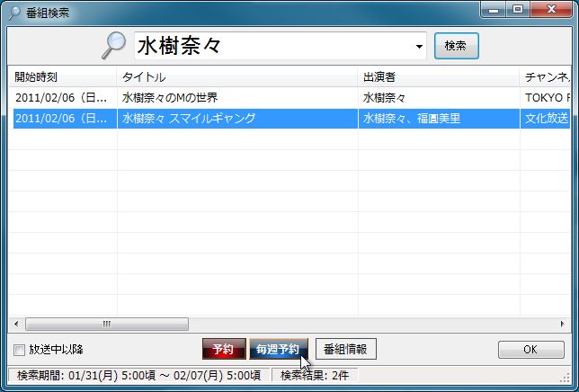Click the horizontal scrollbar thumb
Image resolution: width=579 pixels, height=392 pixels.
(107, 324)
